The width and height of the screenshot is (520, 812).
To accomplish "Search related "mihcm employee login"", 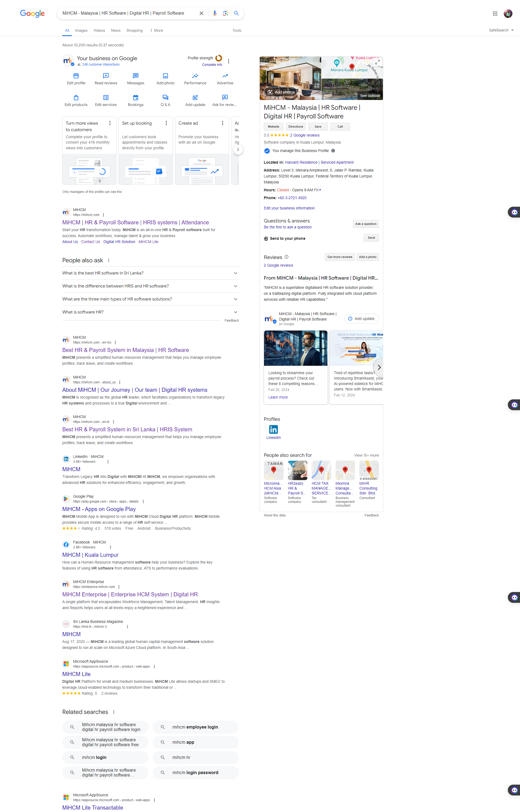I will pyautogui.click(x=196, y=727).
